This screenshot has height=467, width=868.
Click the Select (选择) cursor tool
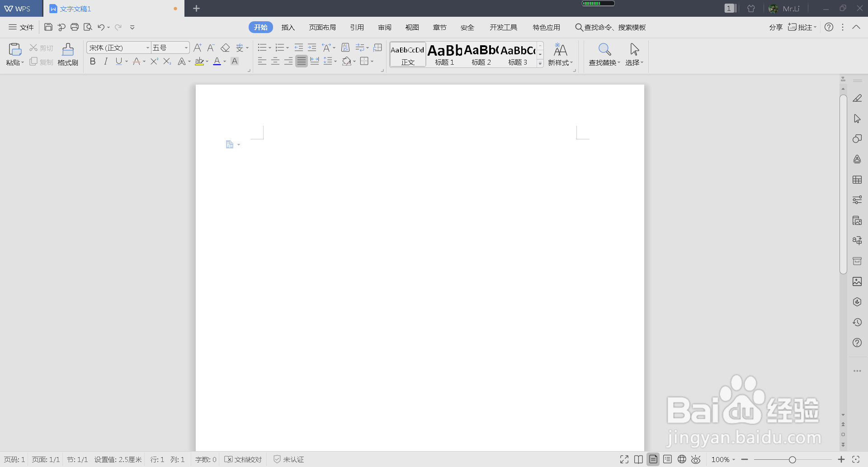click(x=634, y=54)
